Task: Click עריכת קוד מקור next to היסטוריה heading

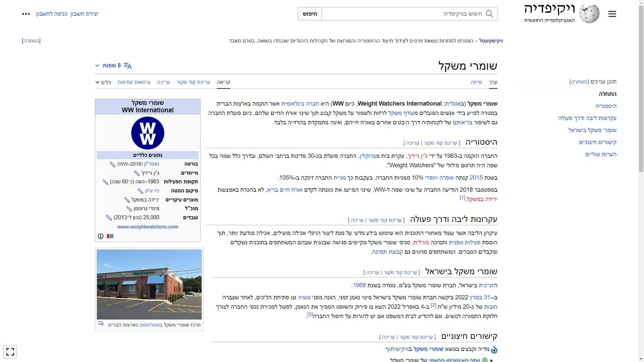Action: pyautogui.click(x=440, y=143)
